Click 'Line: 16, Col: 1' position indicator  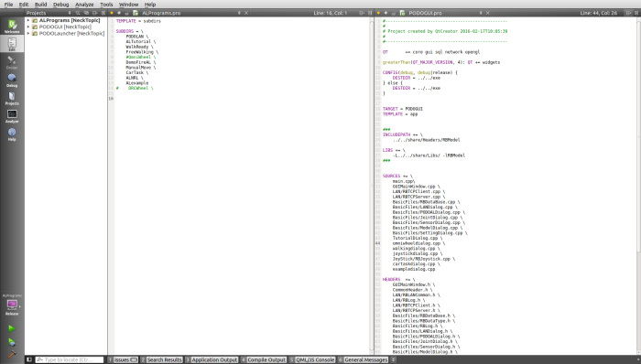(x=331, y=13)
